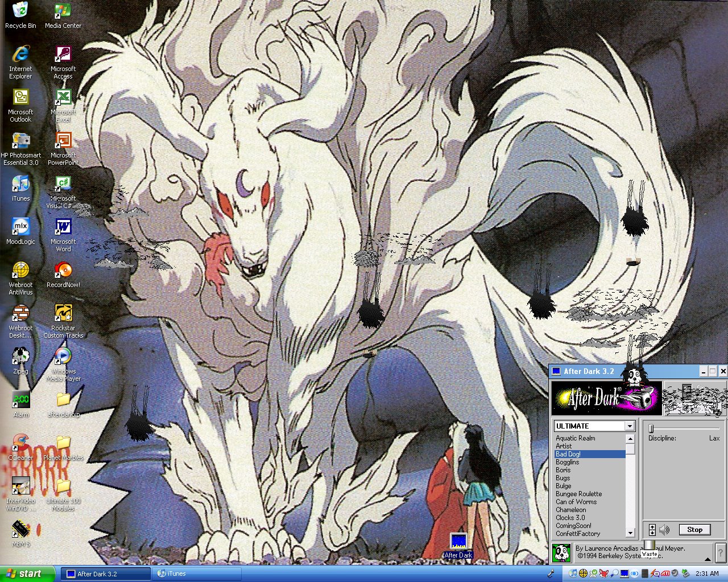Select the iTunes desktop icon
The image size is (728, 582).
point(20,188)
